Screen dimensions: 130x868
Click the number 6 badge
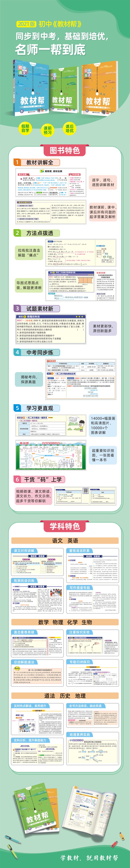pyautogui.click(x=17, y=479)
